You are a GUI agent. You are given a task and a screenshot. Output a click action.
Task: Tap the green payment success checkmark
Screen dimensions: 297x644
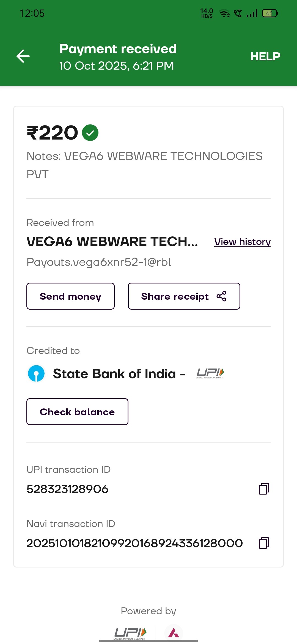click(90, 133)
